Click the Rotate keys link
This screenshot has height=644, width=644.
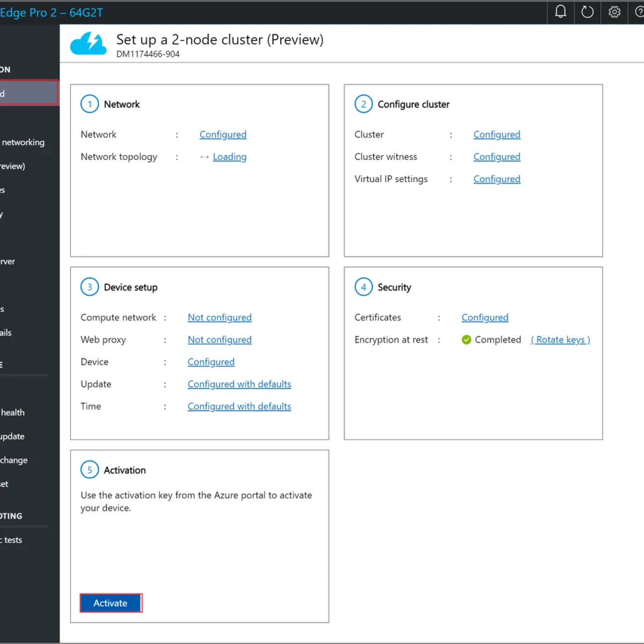pos(560,340)
